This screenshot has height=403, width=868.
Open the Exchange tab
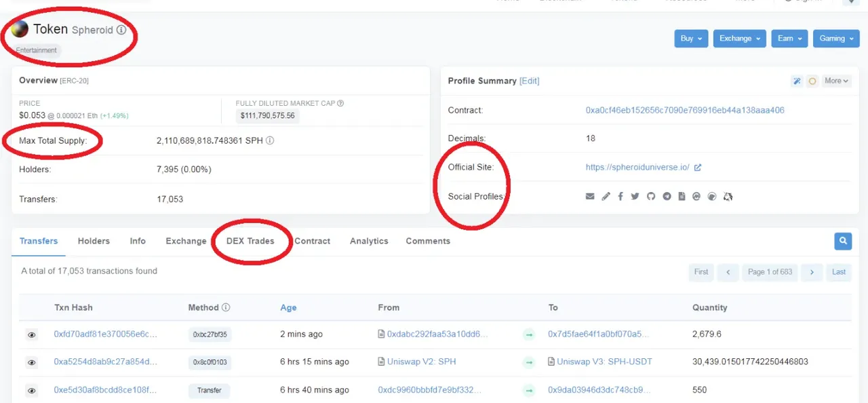pyautogui.click(x=186, y=241)
